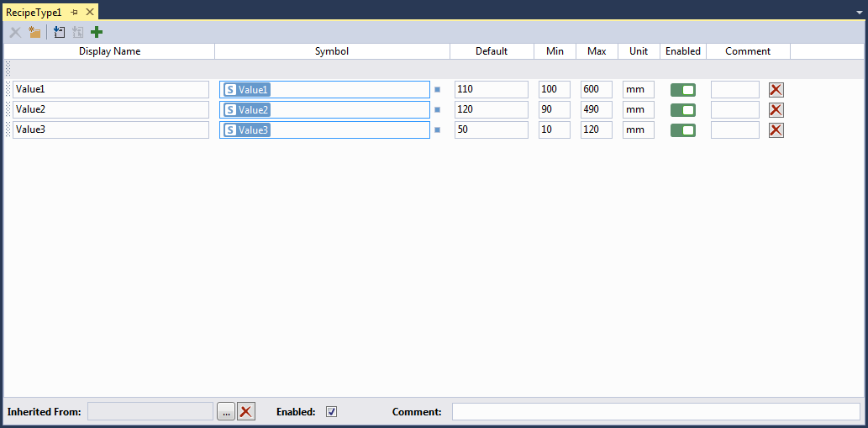
Task: Delete the Value3 row with red X
Action: 776,130
